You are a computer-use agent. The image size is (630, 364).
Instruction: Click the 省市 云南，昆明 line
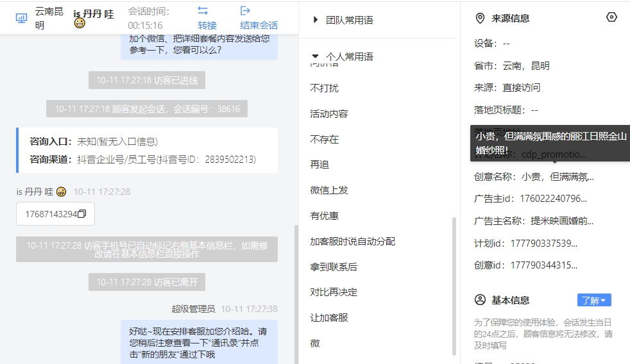pyautogui.click(x=511, y=66)
